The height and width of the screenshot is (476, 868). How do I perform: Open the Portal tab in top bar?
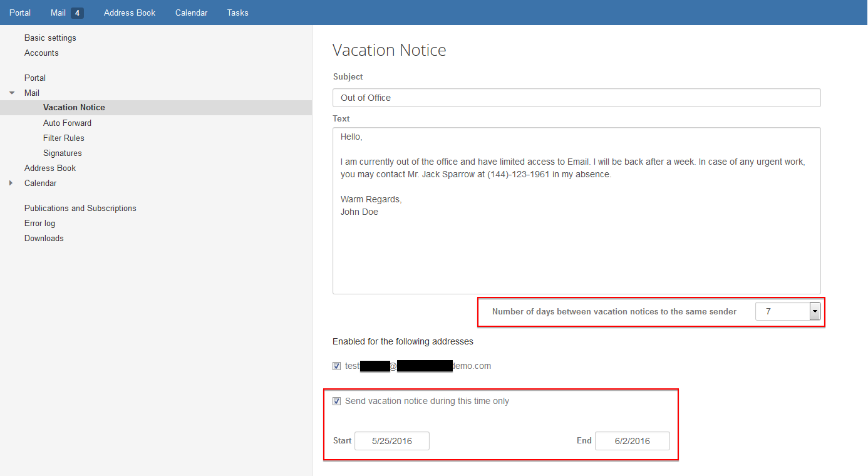point(20,13)
